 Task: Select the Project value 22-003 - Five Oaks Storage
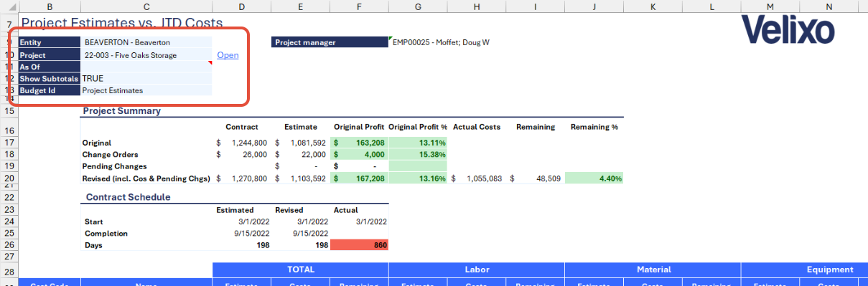(146, 55)
